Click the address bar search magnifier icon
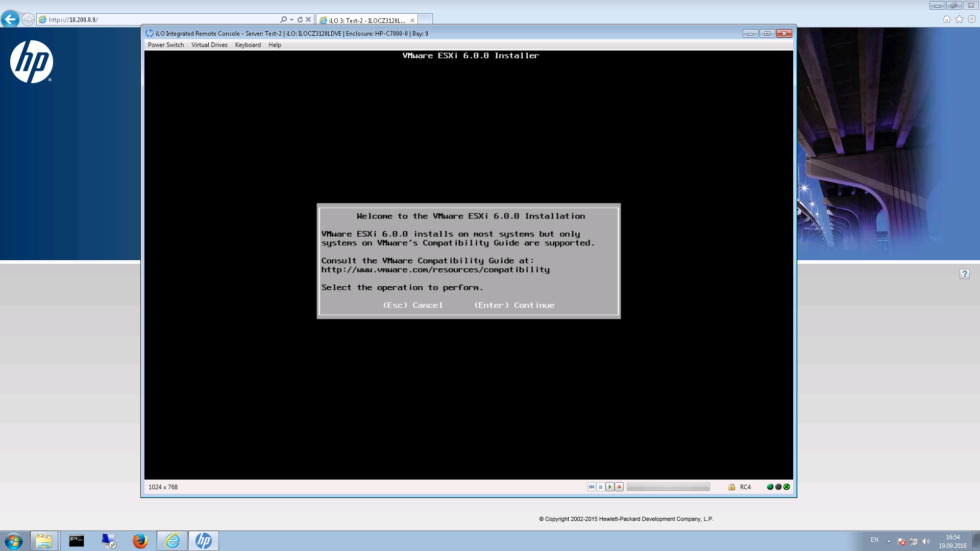This screenshot has width=980, height=551. [283, 19]
